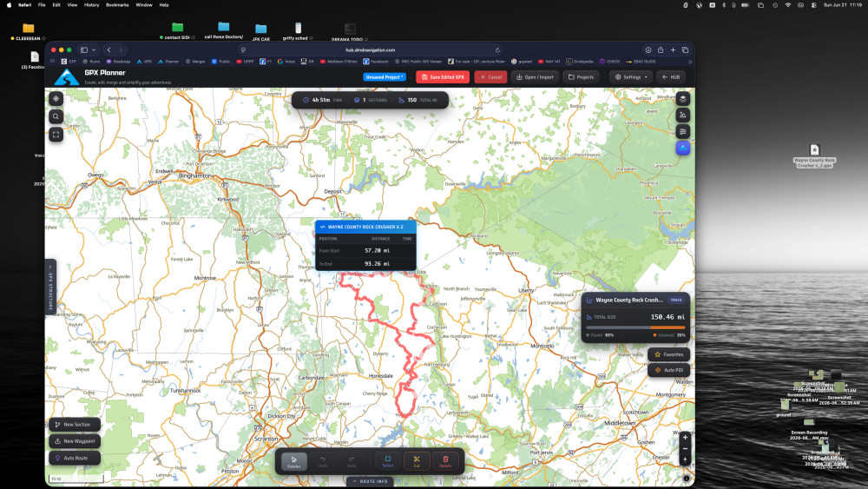Open Favorites button
Viewport: 868px width, 489px height.
click(668, 354)
